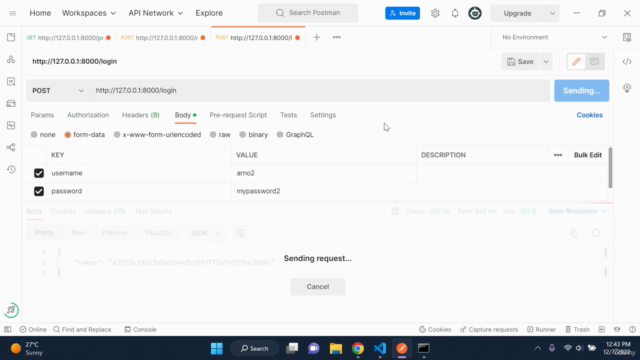Image resolution: width=640 pixels, height=360 pixels.
Task: Open Chrome from the taskbar
Action: [358, 348]
